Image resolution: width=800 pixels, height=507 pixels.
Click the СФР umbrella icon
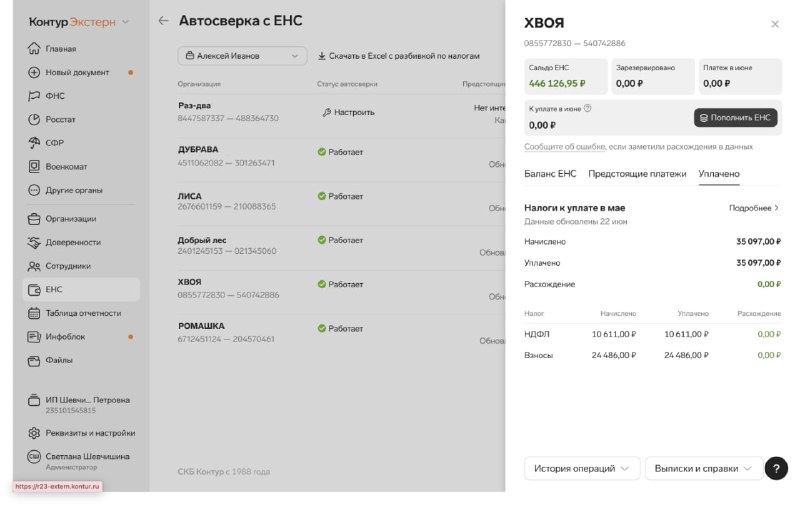click(x=34, y=143)
